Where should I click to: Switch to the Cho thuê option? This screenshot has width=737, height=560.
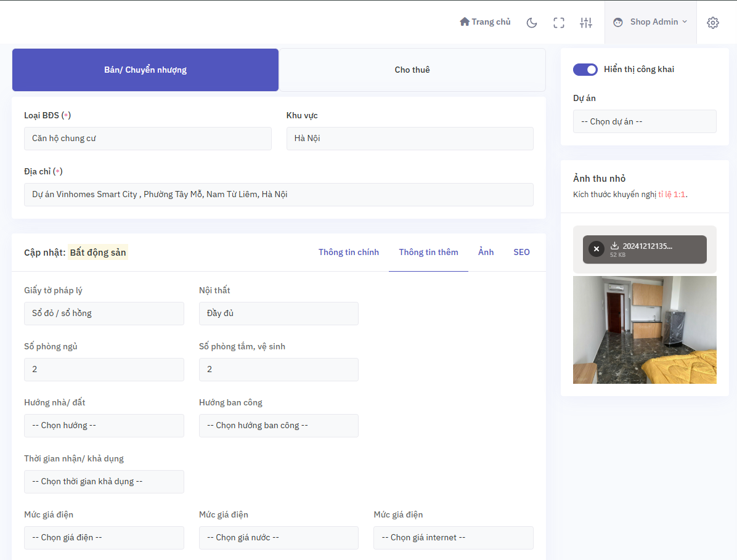[x=412, y=70]
